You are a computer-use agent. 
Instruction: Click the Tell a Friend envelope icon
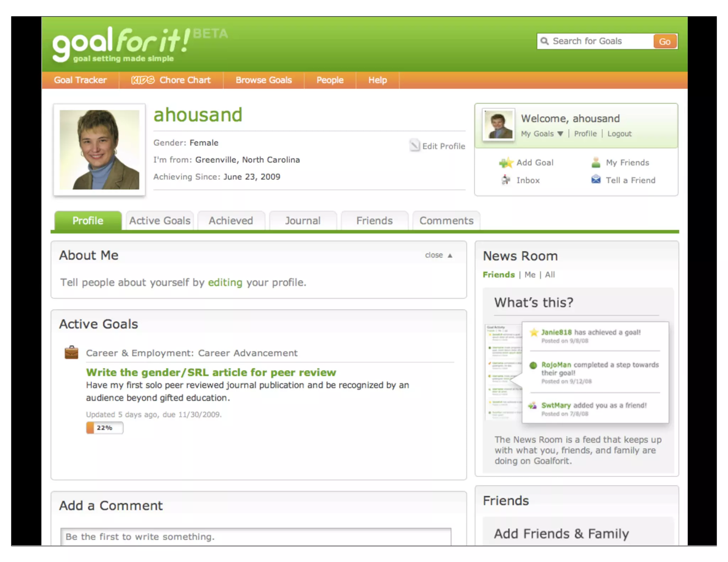596,180
